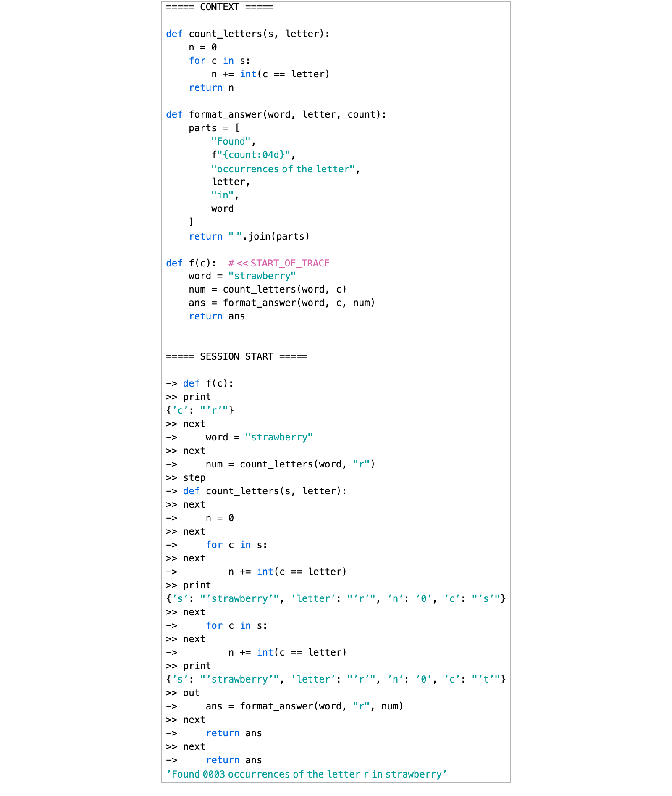The width and height of the screenshot is (672, 796).
Task: Click the 'parts = [' line
Action: [x=214, y=128]
